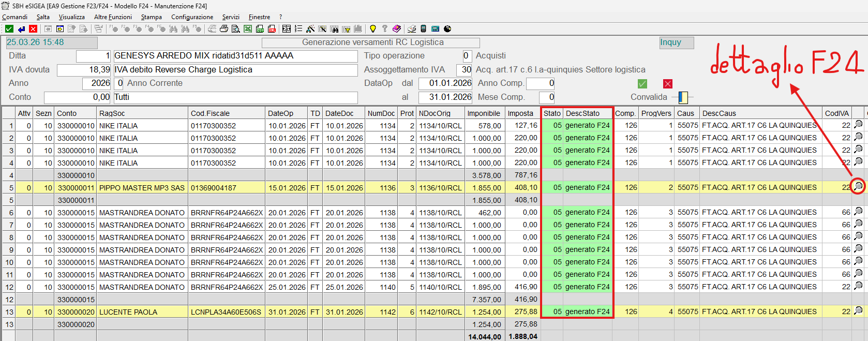Click the DataOp al date field 31.01.2026
This screenshot has height=341, width=868.
click(445, 97)
